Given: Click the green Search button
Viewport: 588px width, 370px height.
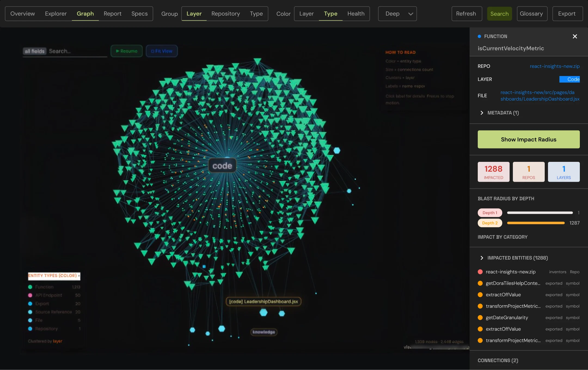Looking at the screenshot, I should tap(499, 14).
